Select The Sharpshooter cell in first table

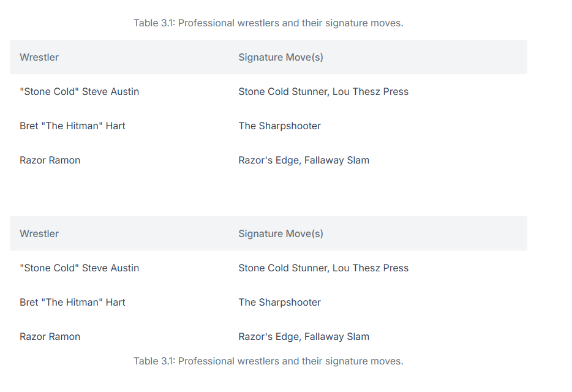279,126
